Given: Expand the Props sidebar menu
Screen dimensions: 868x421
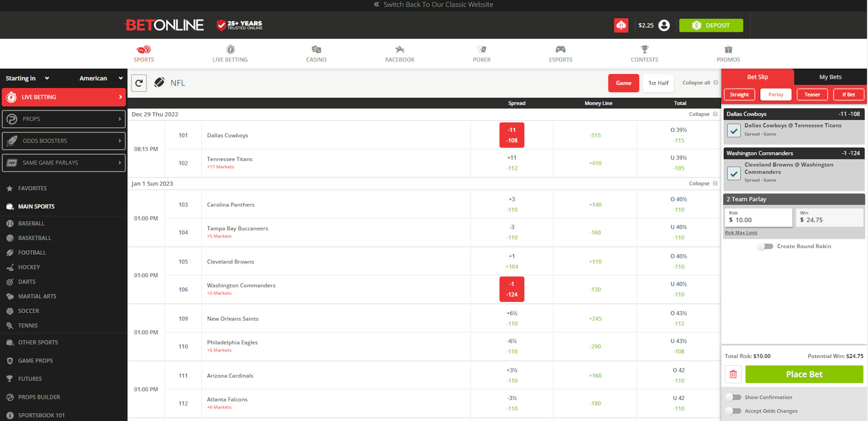Looking at the screenshot, I should point(64,119).
